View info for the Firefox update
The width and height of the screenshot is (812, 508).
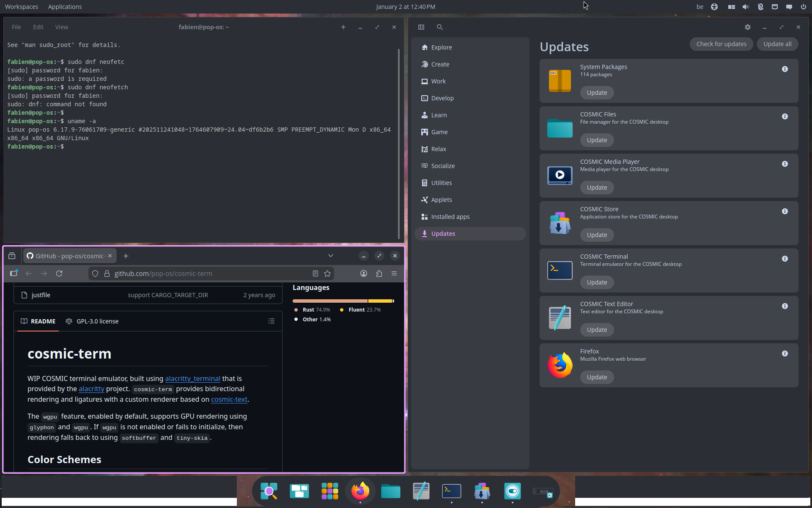click(x=785, y=353)
